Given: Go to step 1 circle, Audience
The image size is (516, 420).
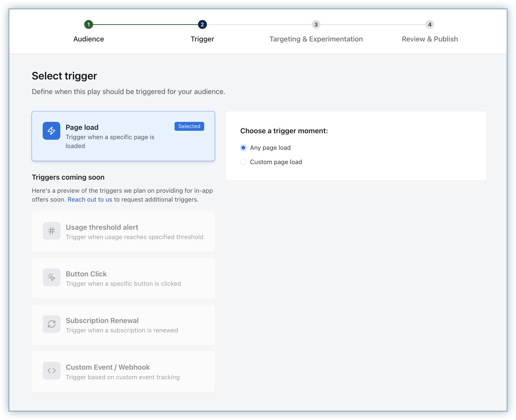Looking at the screenshot, I should pyautogui.click(x=88, y=24).
